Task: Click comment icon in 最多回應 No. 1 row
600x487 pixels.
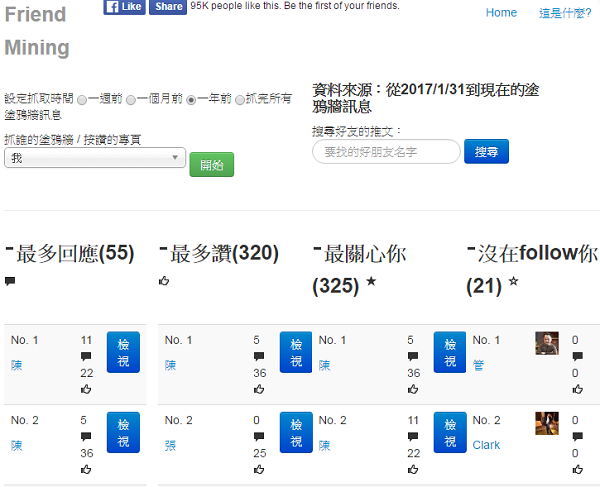Action: click(x=85, y=356)
